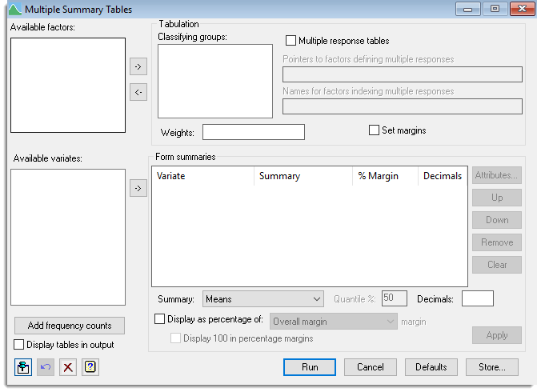Reset settings with the Defaults button

(431, 367)
